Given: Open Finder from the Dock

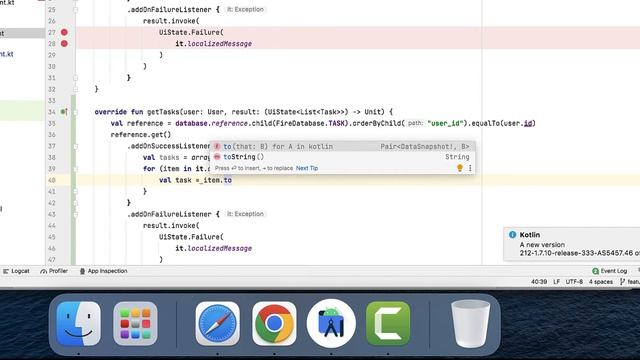Looking at the screenshot, I should coord(78,324).
